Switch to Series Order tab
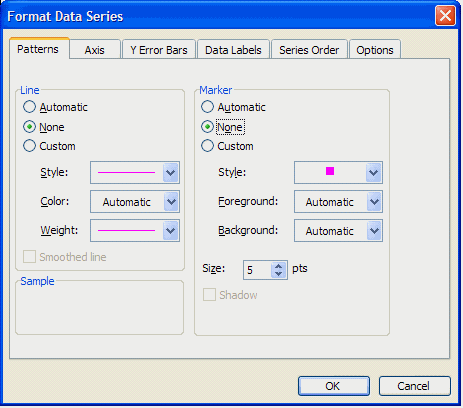 pos(309,50)
